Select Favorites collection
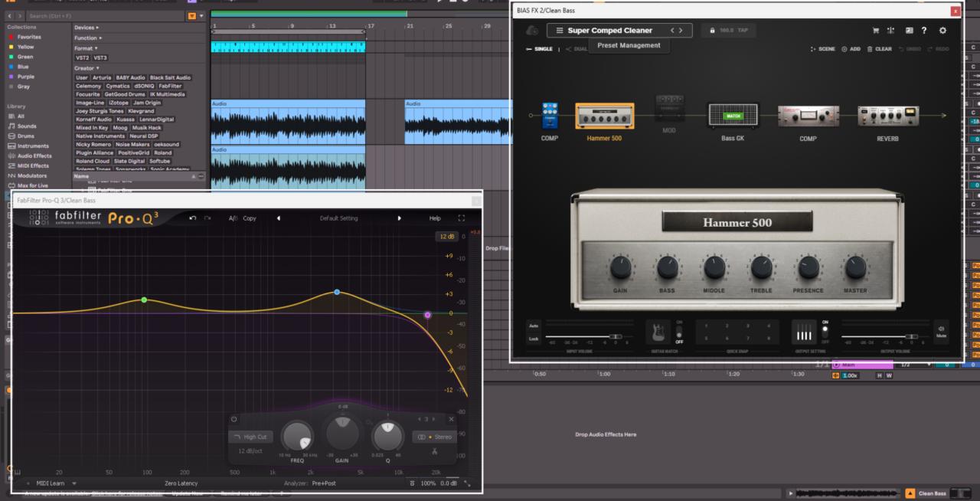Viewport: 980px width, 501px height. tap(24, 37)
